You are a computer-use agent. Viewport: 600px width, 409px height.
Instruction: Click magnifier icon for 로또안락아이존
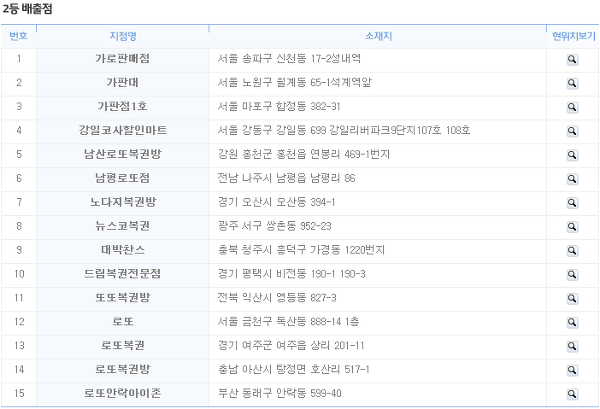572,394
